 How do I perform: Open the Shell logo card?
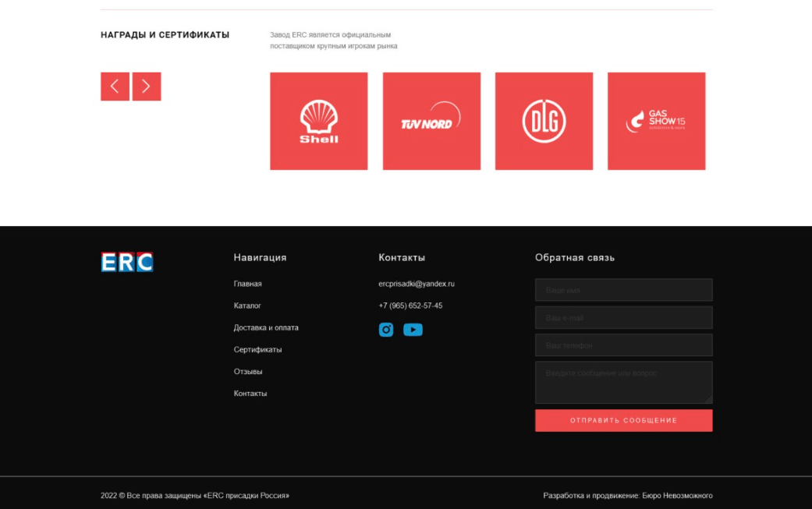(319, 121)
